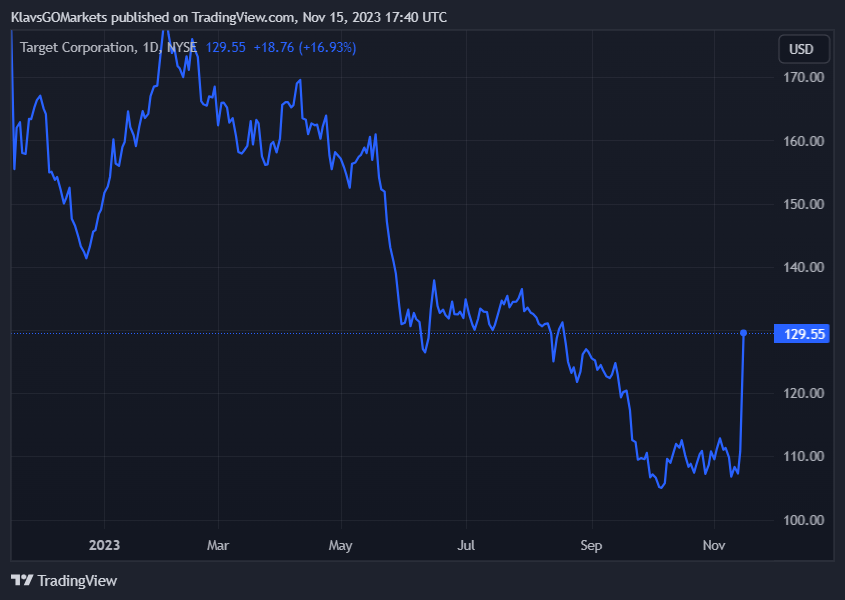Click the 100.00 price axis label

pos(804,520)
